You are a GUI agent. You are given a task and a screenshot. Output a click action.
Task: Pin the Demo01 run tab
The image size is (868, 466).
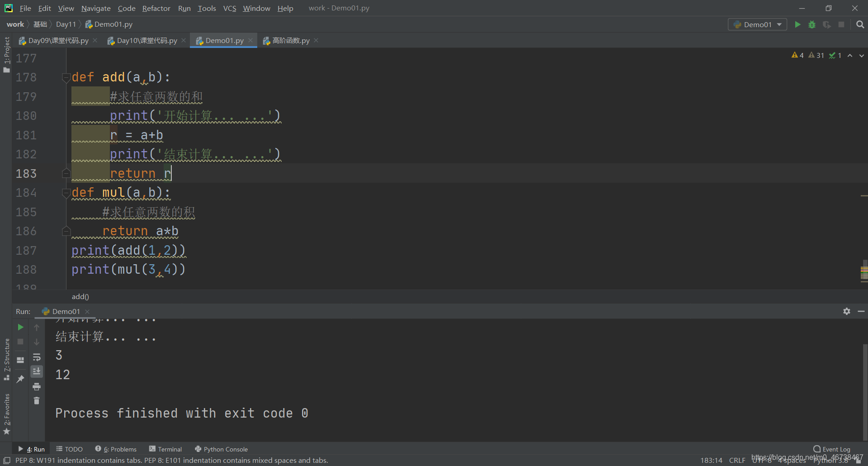click(20, 379)
